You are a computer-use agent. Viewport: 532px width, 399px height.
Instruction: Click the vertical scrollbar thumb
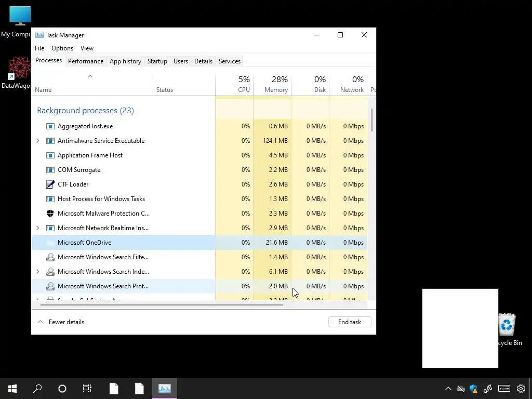[x=372, y=120]
